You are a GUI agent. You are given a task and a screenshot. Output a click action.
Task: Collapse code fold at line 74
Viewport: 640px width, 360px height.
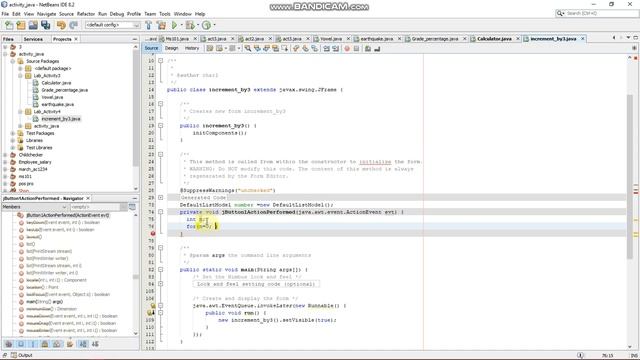tap(160, 212)
